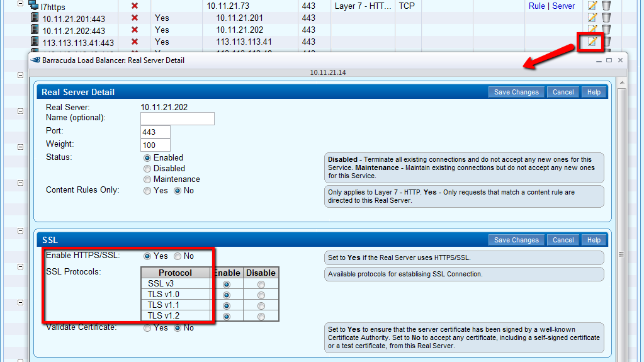Screen dimensions: 644x362
Task: Click Server link in l7https row
Action: pyautogui.click(x=563, y=6)
